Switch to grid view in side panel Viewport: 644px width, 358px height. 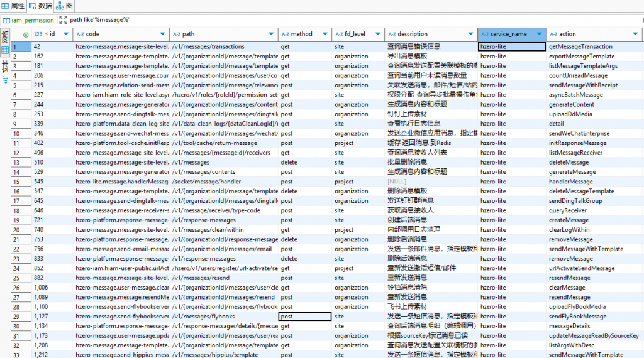tap(5, 50)
